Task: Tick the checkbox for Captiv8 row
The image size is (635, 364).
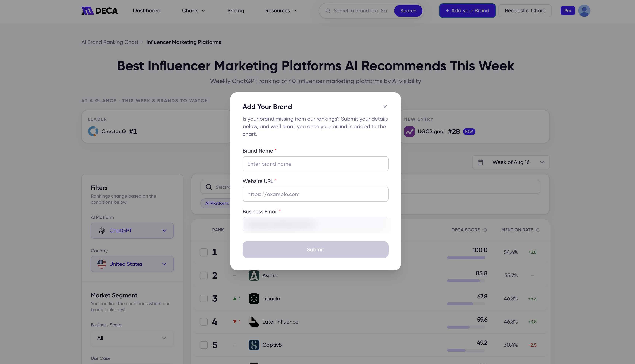Action: [x=204, y=345]
